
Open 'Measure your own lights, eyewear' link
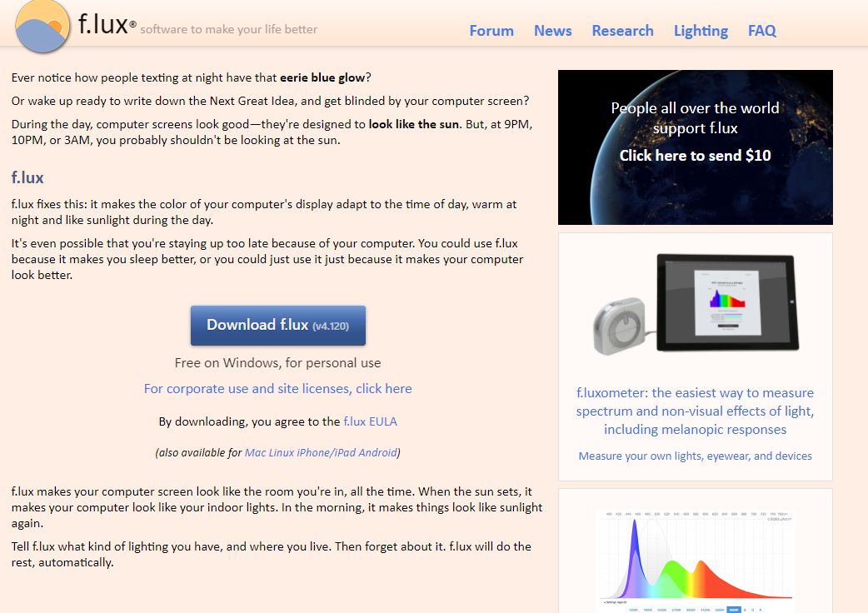(x=695, y=456)
